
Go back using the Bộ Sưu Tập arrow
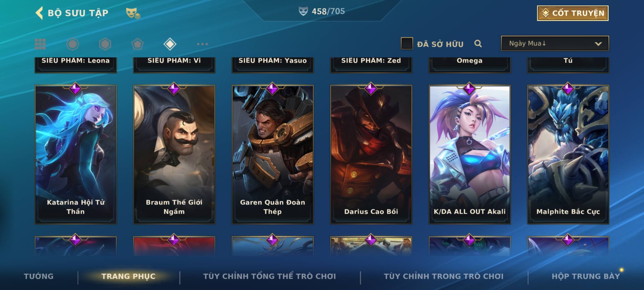point(39,13)
